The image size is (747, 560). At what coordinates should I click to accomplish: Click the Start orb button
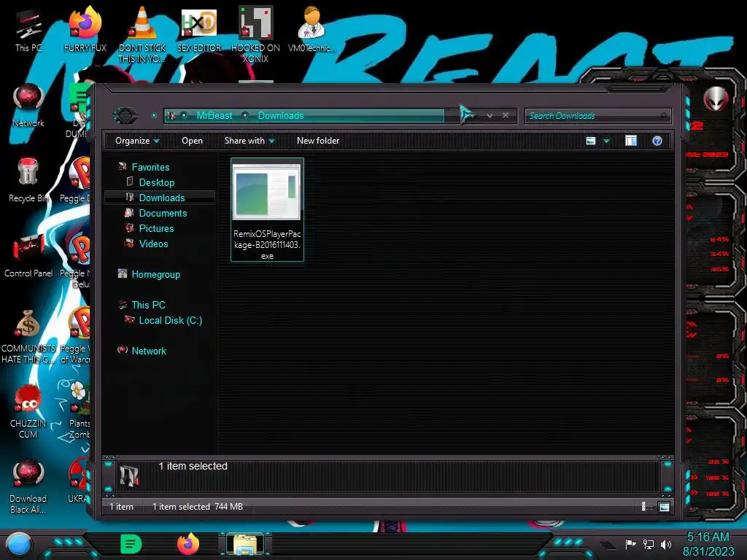19,544
